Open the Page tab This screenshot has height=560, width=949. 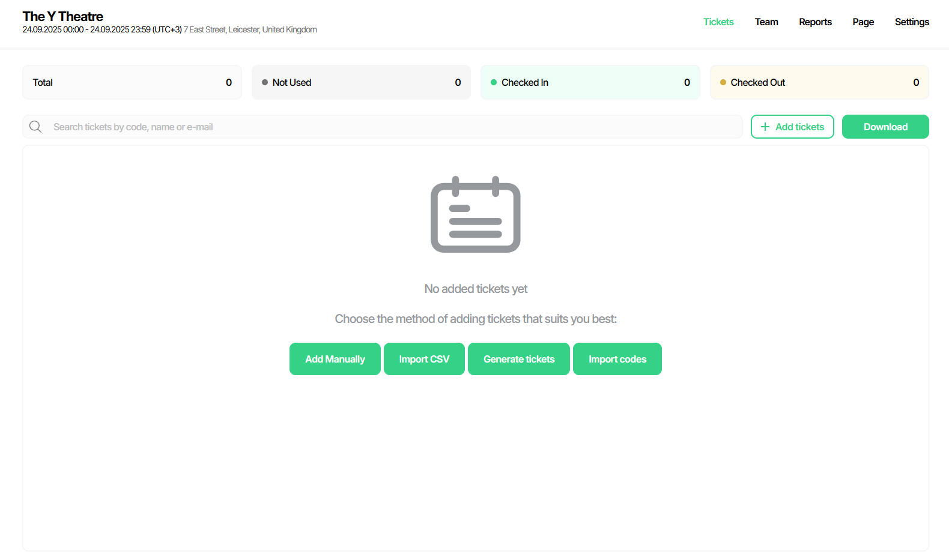point(863,22)
